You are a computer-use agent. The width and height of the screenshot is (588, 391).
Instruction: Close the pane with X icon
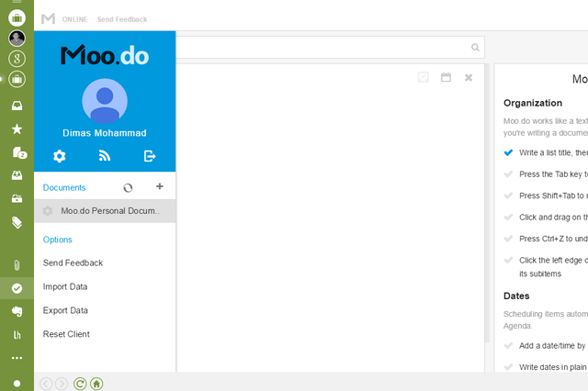469,77
